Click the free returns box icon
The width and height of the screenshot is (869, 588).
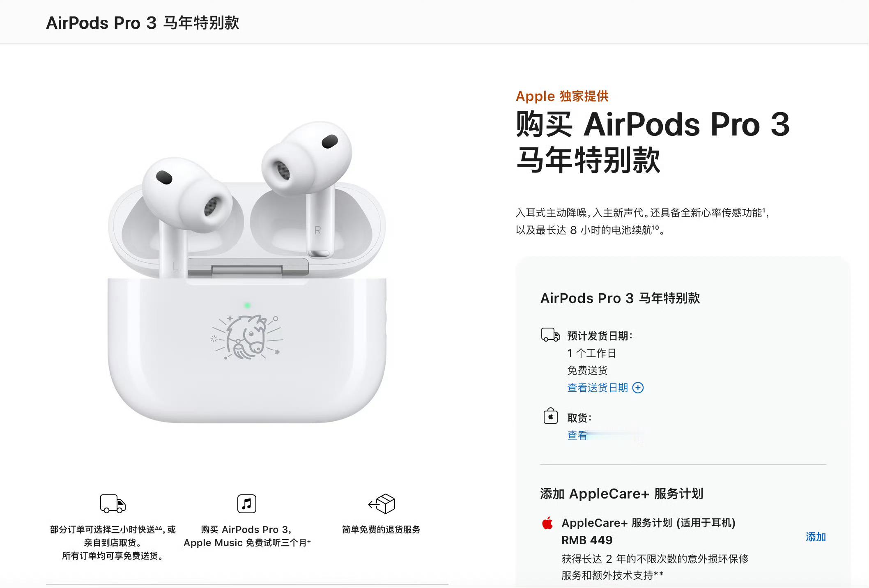[382, 503]
